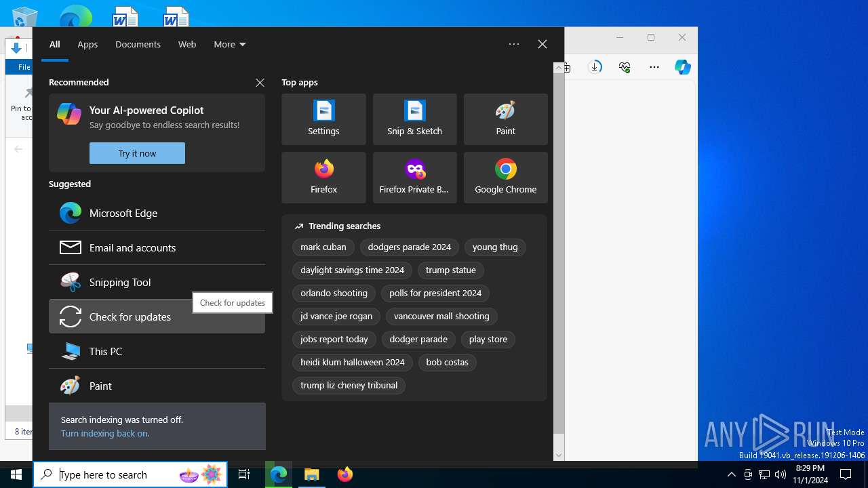Search trending 'jobs report today'
This screenshot has width=868, height=488.
[x=334, y=340]
